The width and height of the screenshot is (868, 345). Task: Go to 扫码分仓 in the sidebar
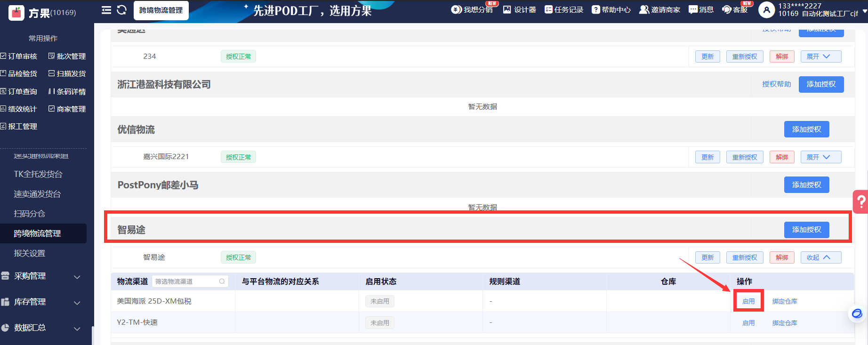[x=30, y=214]
